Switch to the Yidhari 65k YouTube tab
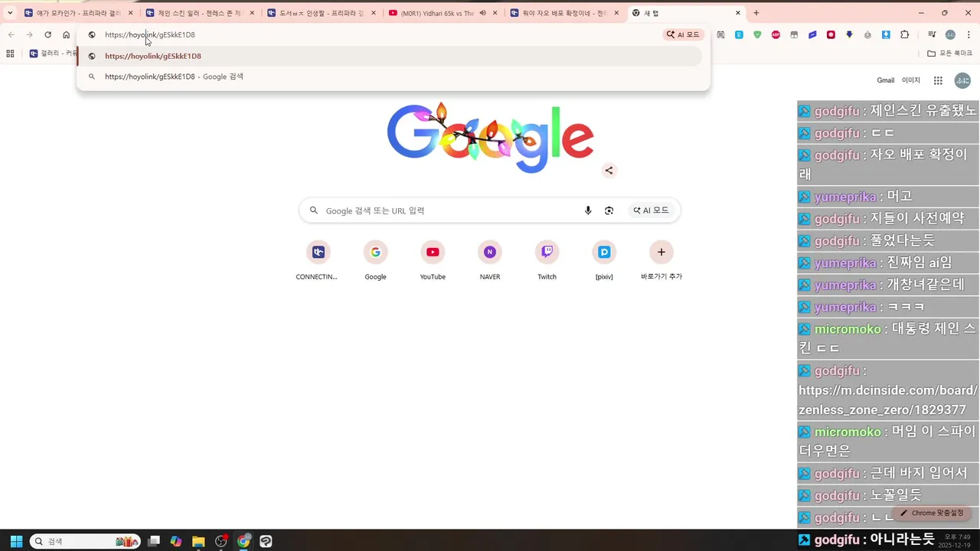Viewport: 980px width, 551px height. [443, 13]
